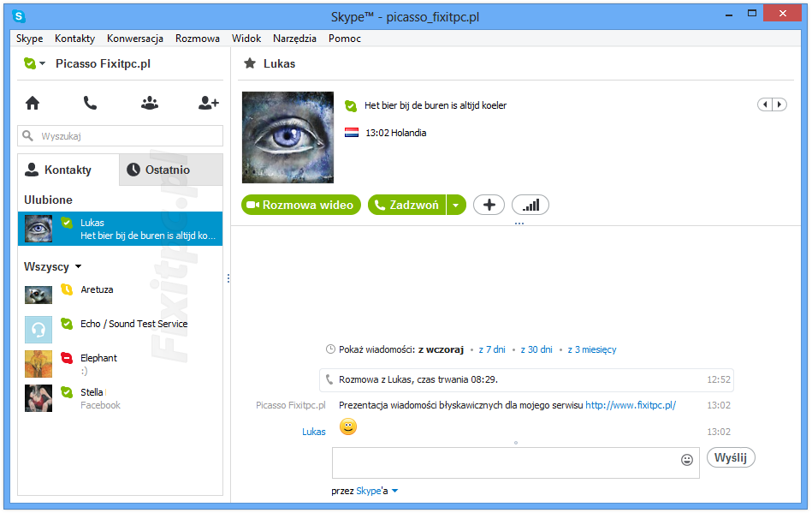This screenshot has width=812, height=513.
Task: Click the '13:02 Holandia' local time text
Action: [396, 133]
